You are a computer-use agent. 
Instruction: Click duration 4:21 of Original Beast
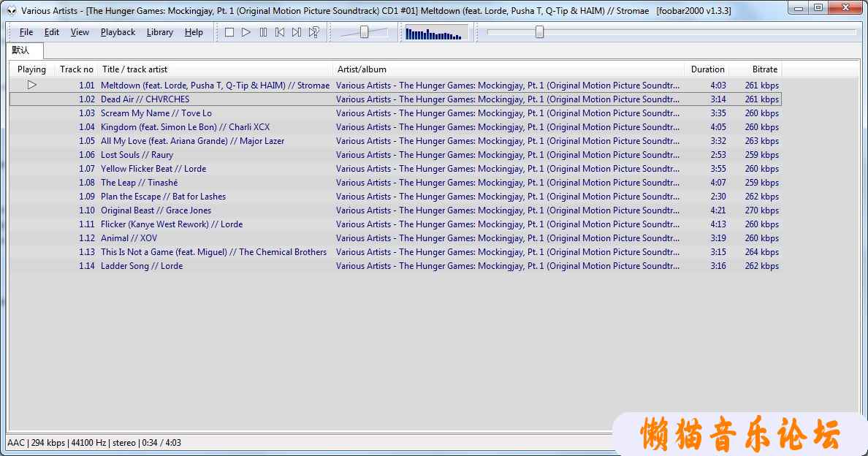coord(718,210)
